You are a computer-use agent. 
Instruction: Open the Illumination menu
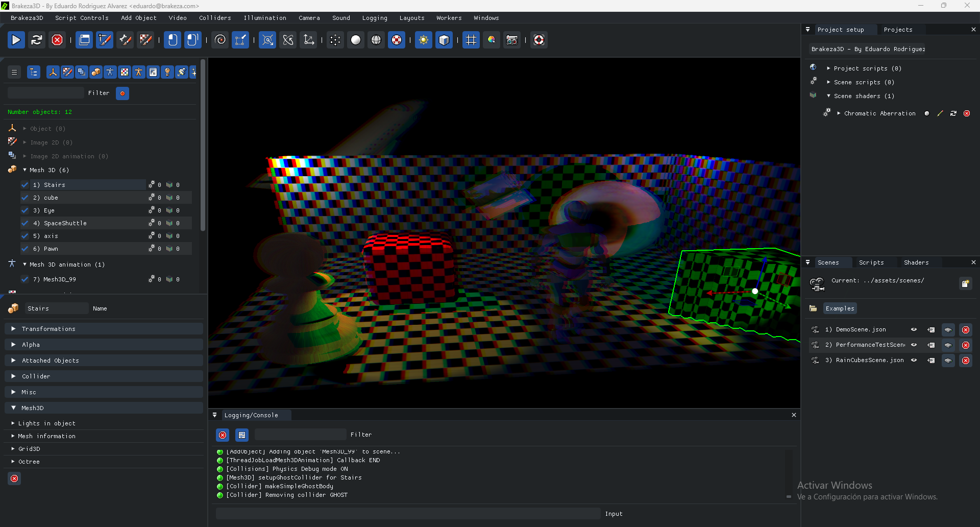click(x=264, y=18)
